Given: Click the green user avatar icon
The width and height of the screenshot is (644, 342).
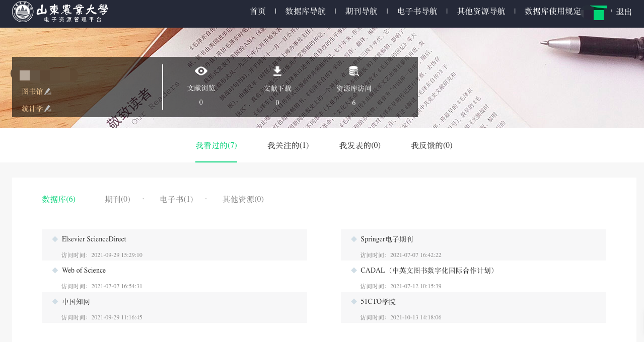Looking at the screenshot, I should click(x=598, y=13).
